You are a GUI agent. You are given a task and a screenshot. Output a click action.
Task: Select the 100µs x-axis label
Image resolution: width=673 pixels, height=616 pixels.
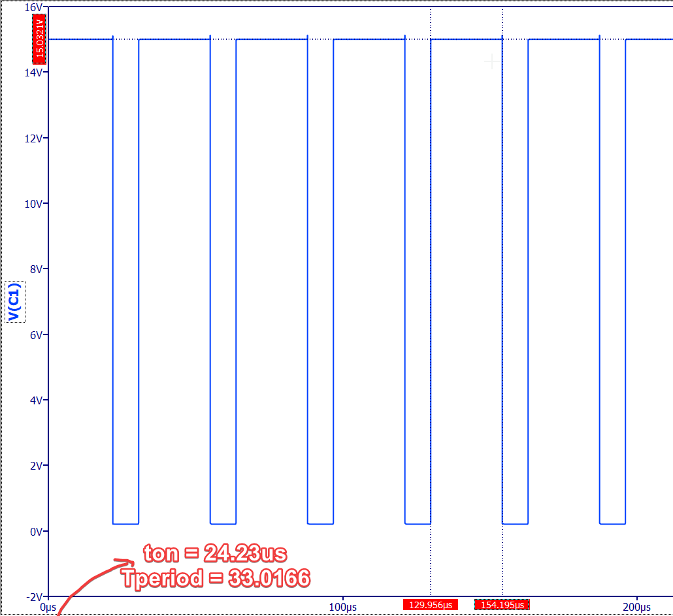[x=342, y=606]
